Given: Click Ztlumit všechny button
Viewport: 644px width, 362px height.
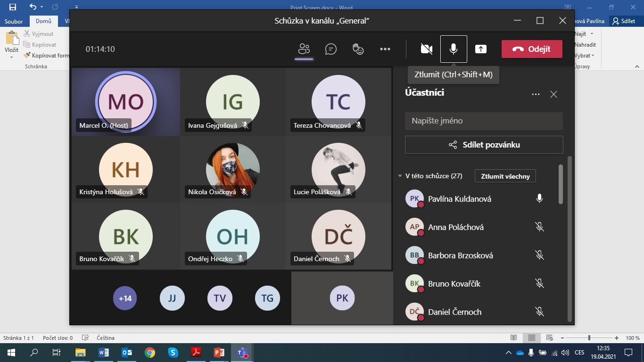Looking at the screenshot, I should 505,176.
